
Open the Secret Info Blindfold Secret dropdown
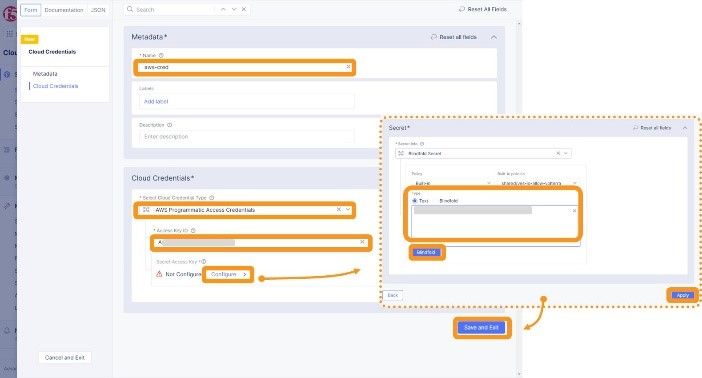tap(566, 153)
